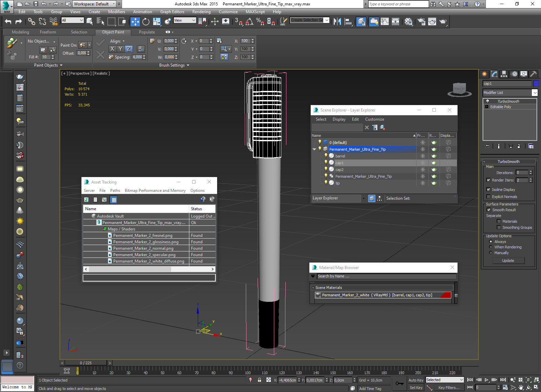Image resolution: width=541 pixels, height=392 pixels.
Task: Collapse the Permanent_Marker_Ultra_Fine_Tip layer
Action: [x=314, y=149]
